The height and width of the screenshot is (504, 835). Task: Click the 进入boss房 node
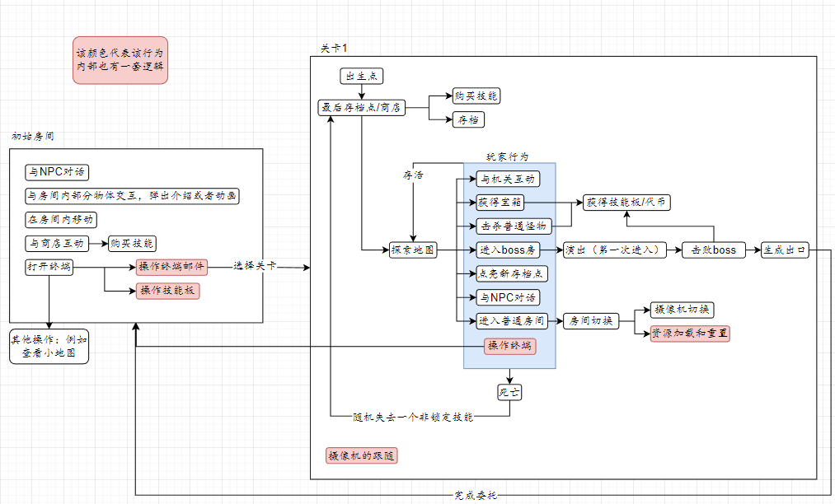click(508, 250)
